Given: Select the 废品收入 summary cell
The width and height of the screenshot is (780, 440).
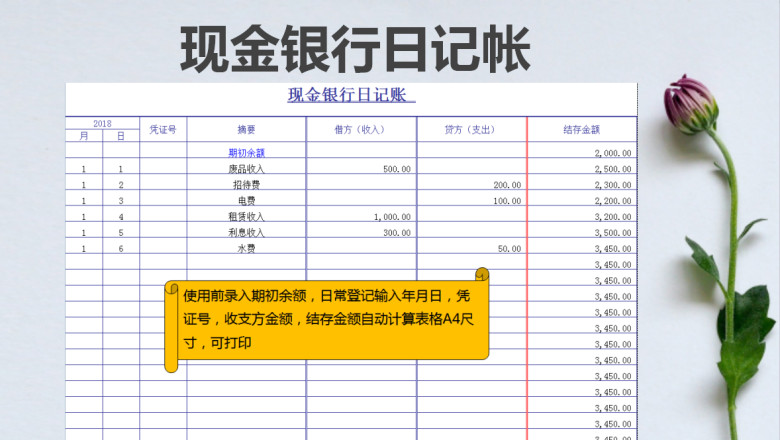Looking at the screenshot, I should pyautogui.click(x=247, y=167).
